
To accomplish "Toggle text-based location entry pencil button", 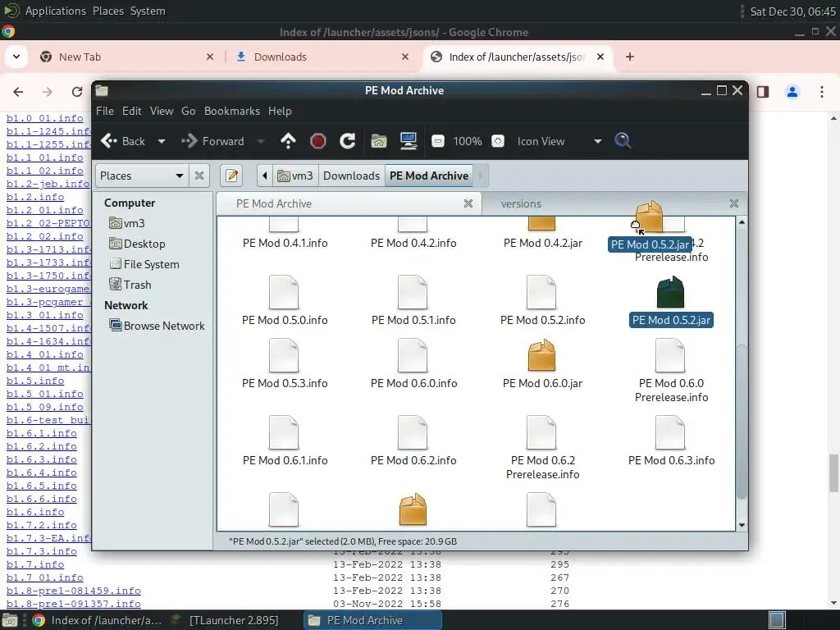I will point(231,176).
